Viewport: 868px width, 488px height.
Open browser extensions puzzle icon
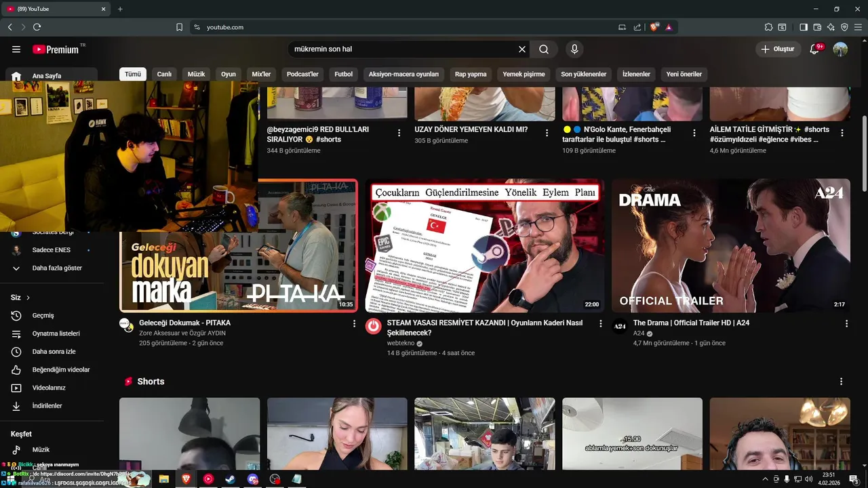768,27
